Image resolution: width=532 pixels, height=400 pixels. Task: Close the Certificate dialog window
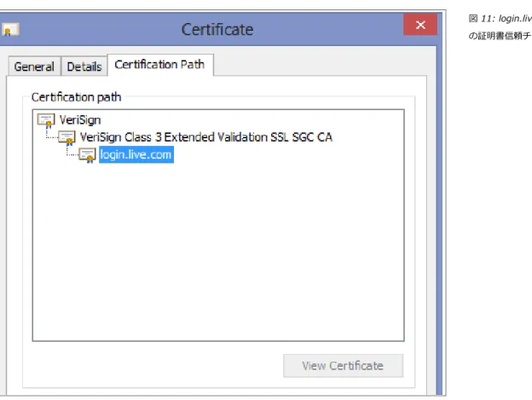pos(420,25)
